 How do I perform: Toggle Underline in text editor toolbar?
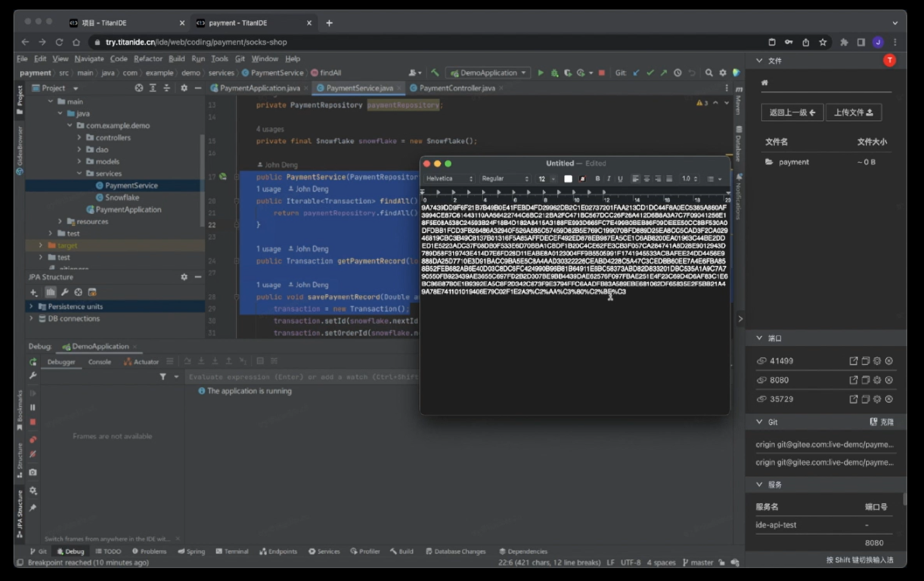(x=620, y=179)
